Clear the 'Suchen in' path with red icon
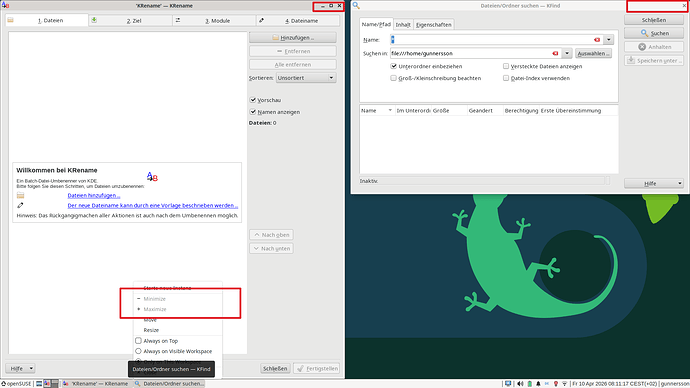The width and height of the screenshot is (690, 388). point(555,53)
